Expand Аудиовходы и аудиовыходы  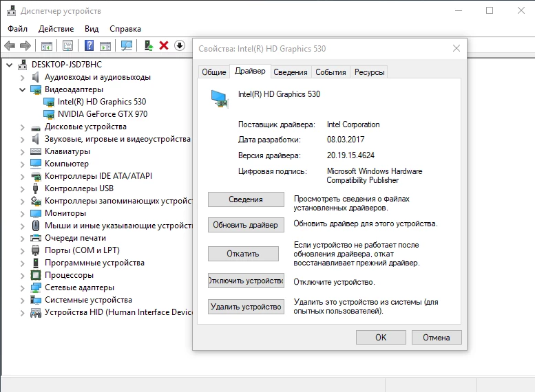point(23,78)
